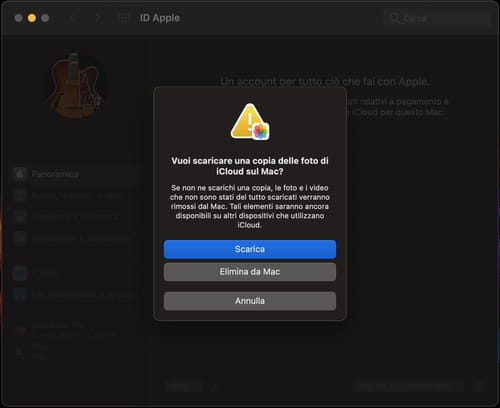Choose Elimina da Mac option
This screenshot has height=408, width=500.
pos(250,272)
